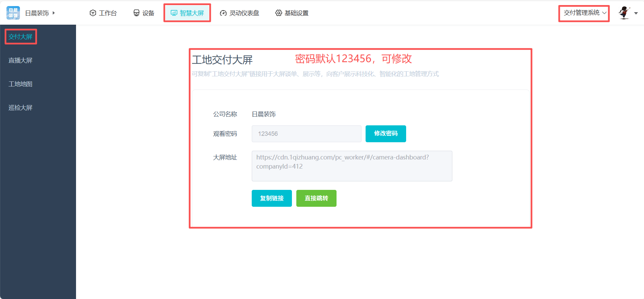Switch to 巡检大屏 sidebar item

click(20, 108)
